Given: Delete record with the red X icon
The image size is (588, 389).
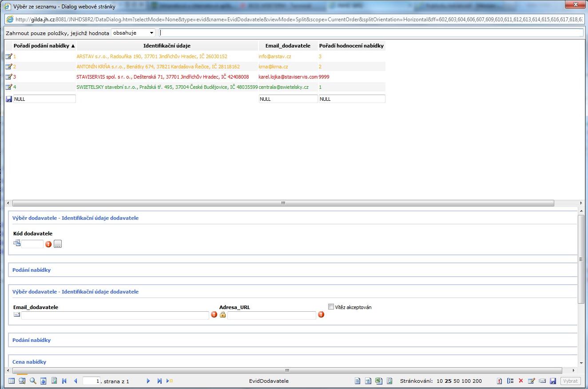Looking at the screenshot, I should tap(520, 381).
